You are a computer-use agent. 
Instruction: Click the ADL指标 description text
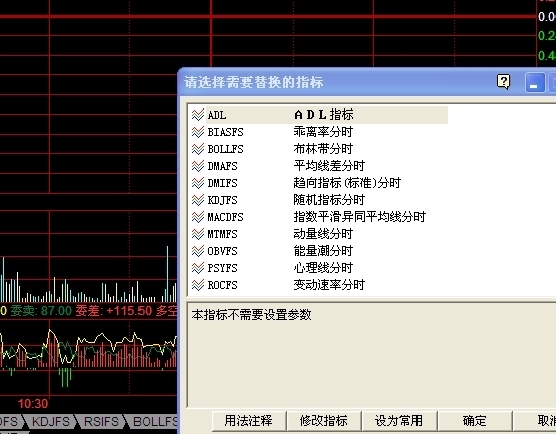click(324, 115)
